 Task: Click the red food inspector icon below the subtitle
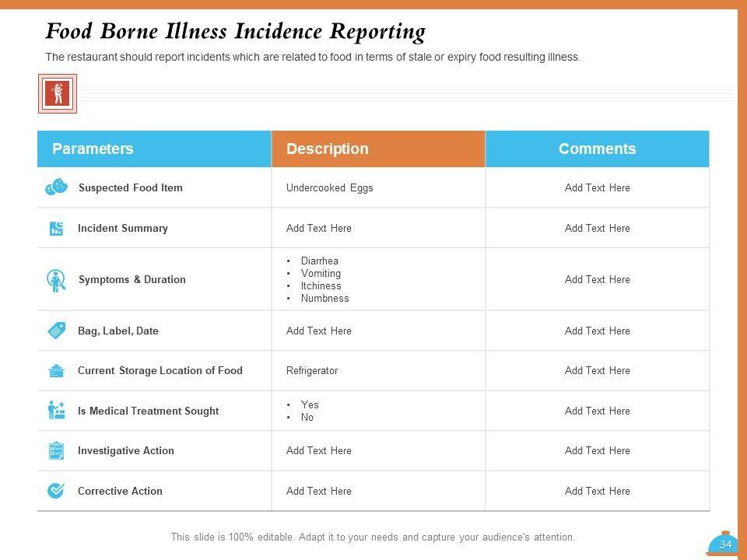coord(57,93)
